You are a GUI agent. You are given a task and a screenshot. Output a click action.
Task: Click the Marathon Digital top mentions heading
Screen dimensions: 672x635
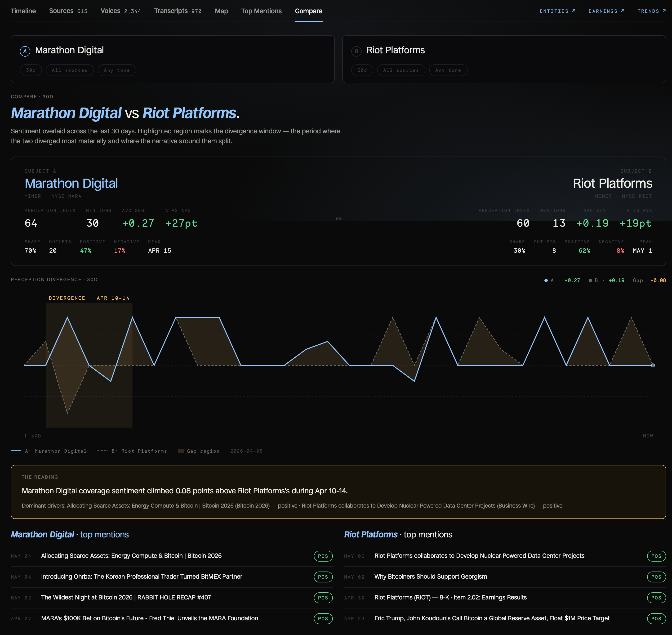click(x=70, y=535)
